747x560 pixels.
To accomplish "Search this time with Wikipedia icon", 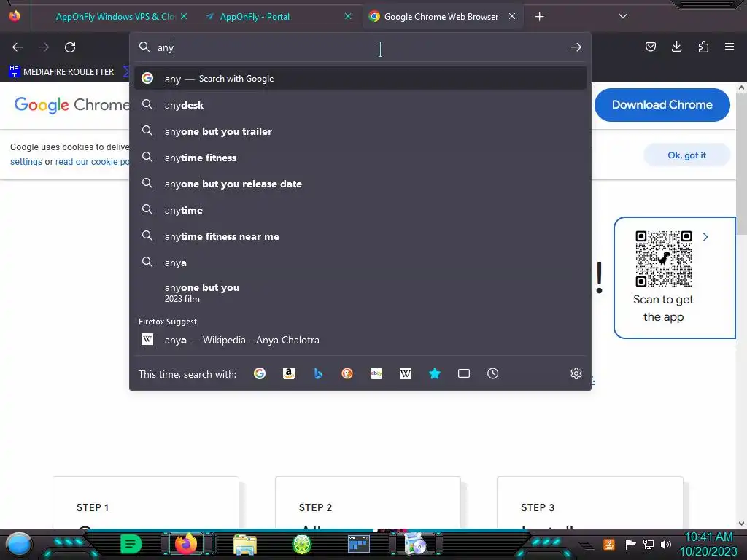I will coord(406,373).
